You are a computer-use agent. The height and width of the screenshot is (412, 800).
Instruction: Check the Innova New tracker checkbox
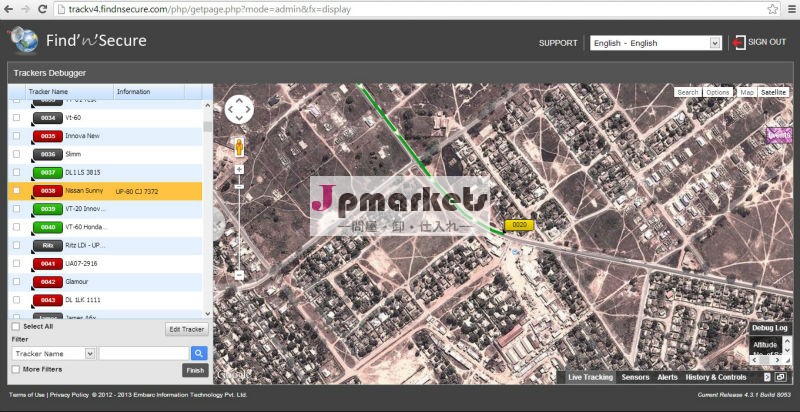point(16,136)
